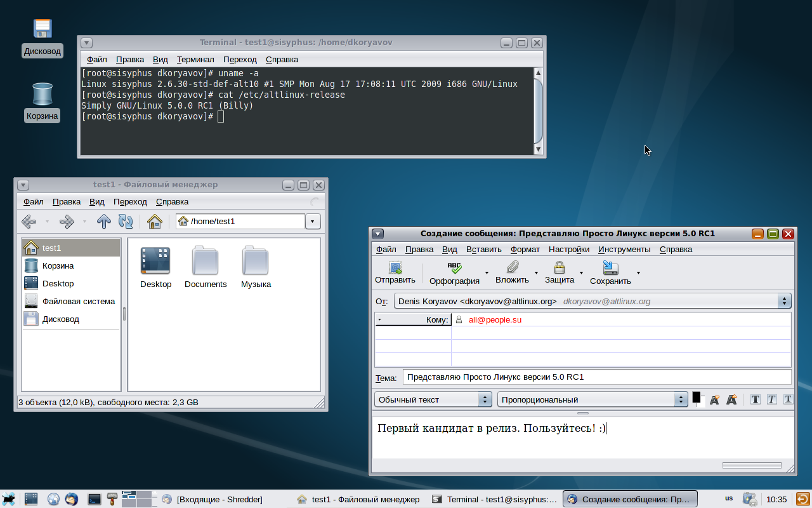This screenshot has width=812, height=508.
Task: Toggle italic text formatting
Action: pos(772,399)
